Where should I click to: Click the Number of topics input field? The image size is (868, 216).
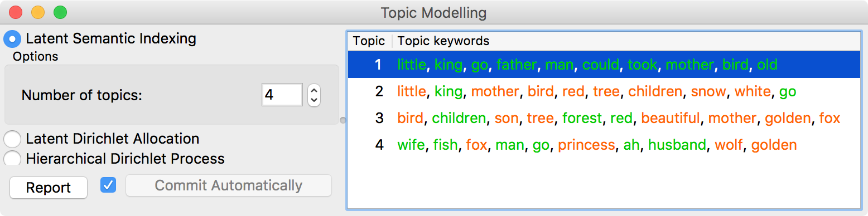[x=282, y=95]
